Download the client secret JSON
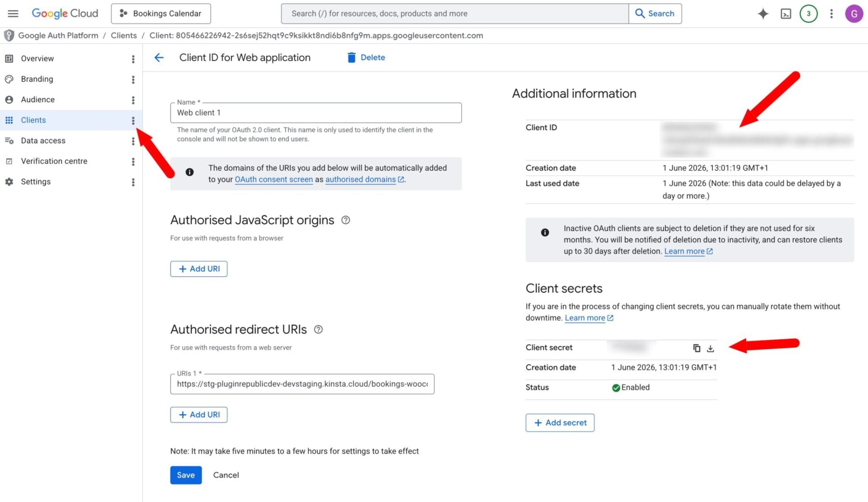The width and height of the screenshot is (868, 502). click(x=711, y=348)
